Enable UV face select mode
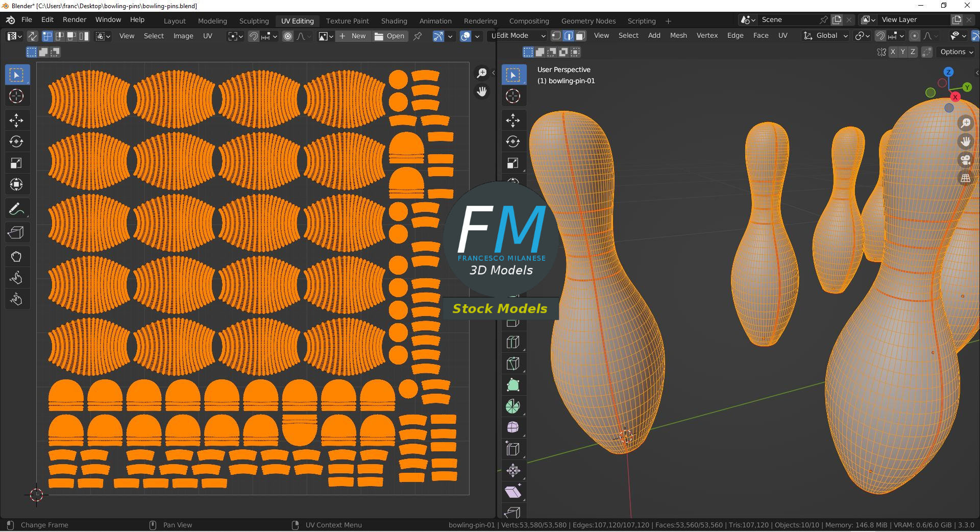980x532 pixels. click(x=72, y=36)
